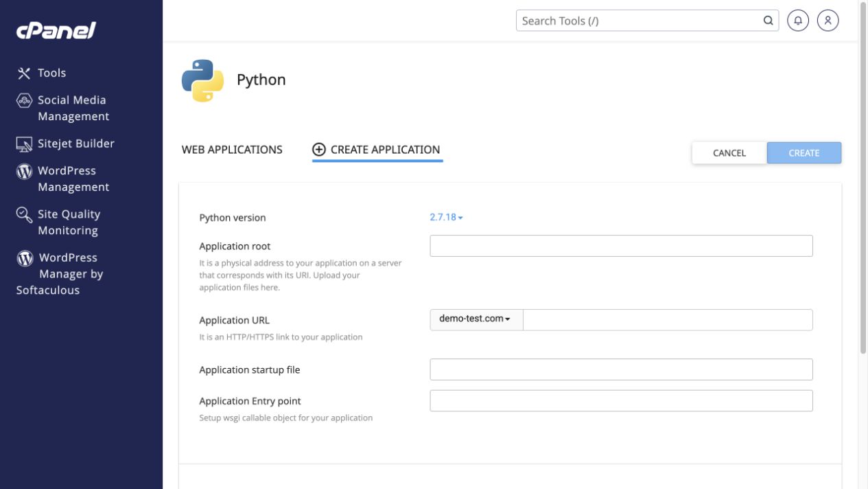Click the plus icon beside Create Application
This screenshot has width=868, height=489.
click(319, 150)
